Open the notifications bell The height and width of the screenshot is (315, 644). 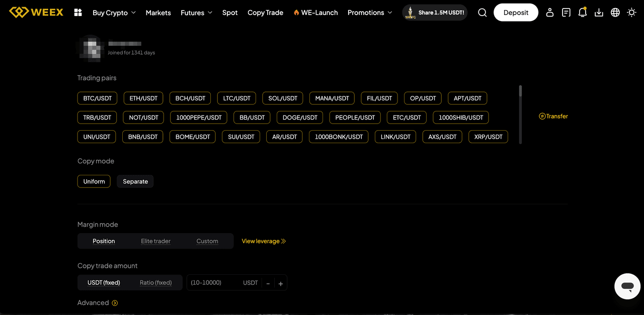point(583,13)
